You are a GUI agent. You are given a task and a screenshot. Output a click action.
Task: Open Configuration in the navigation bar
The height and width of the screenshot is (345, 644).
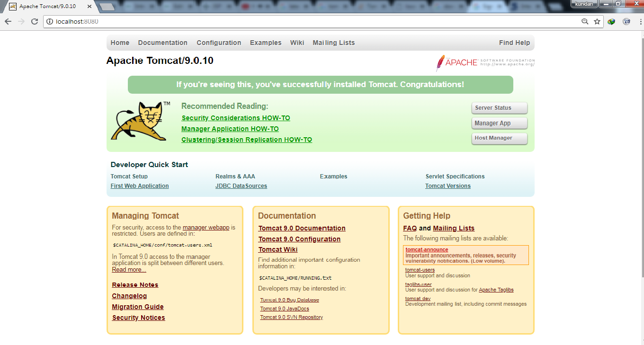219,43
